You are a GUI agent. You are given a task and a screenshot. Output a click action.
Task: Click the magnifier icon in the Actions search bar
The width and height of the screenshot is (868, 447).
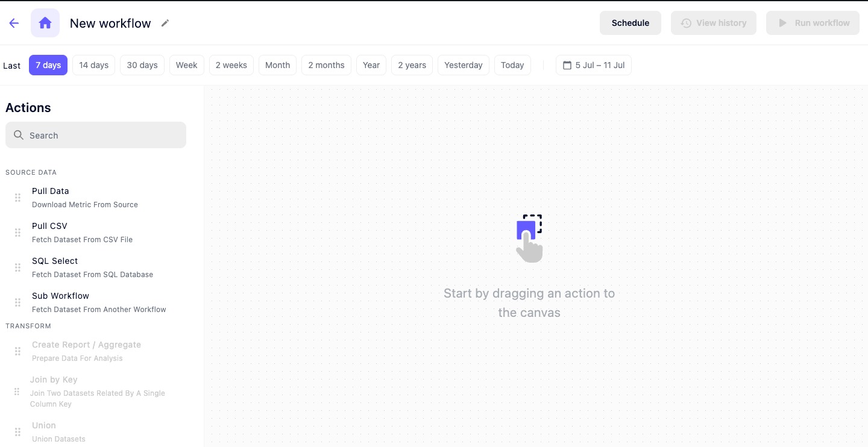18,135
